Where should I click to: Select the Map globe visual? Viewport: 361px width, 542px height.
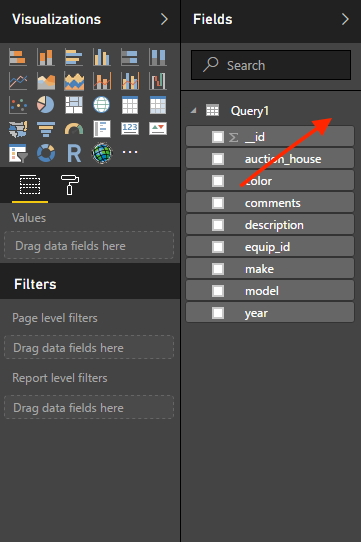point(102,105)
